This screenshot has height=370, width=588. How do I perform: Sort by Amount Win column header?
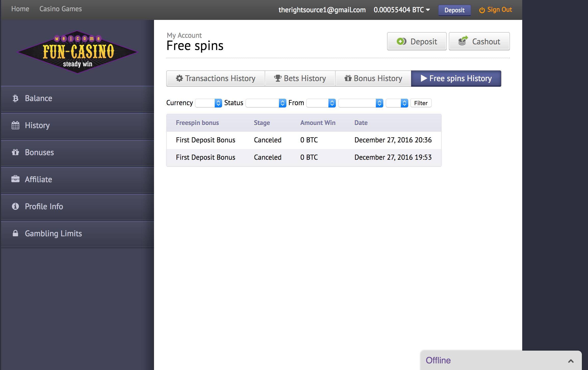318,123
